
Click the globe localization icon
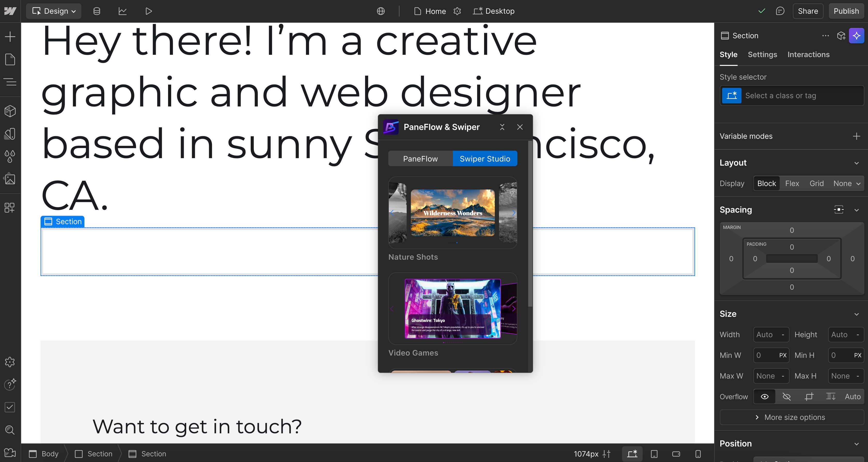(x=381, y=11)
